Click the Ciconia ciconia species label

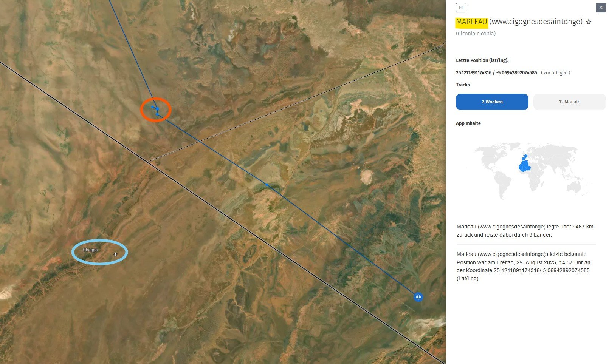(476, 34)
